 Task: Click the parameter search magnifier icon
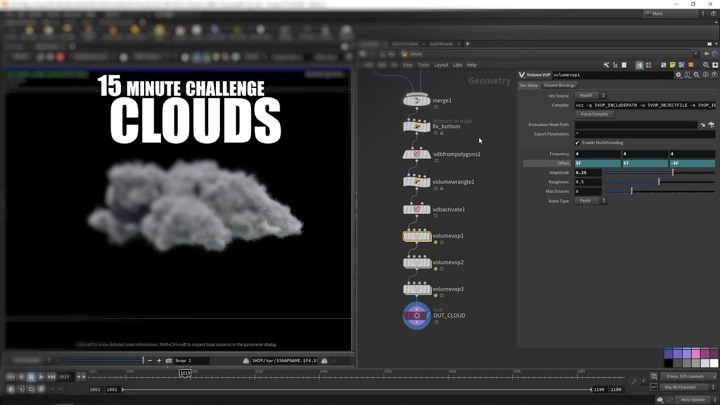click(x=697, y=75)
